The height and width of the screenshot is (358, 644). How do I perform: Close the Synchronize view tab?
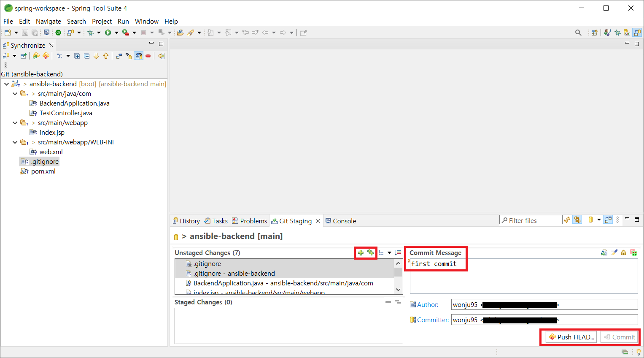point(51,45)
